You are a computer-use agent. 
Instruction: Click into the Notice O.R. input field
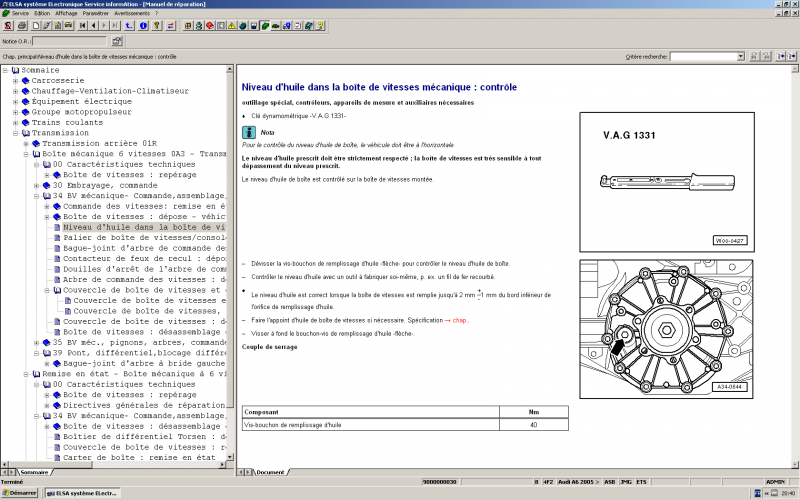(x=70, y=41)
